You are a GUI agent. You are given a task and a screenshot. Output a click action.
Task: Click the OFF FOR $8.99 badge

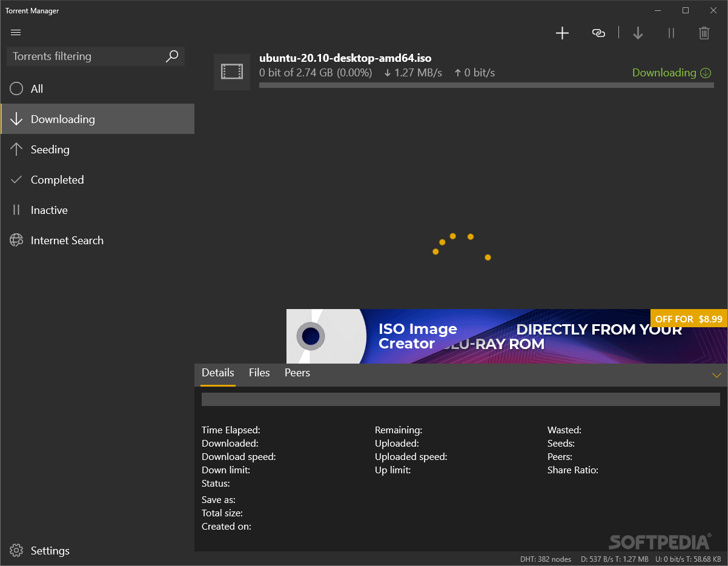[x=689, y=319]
